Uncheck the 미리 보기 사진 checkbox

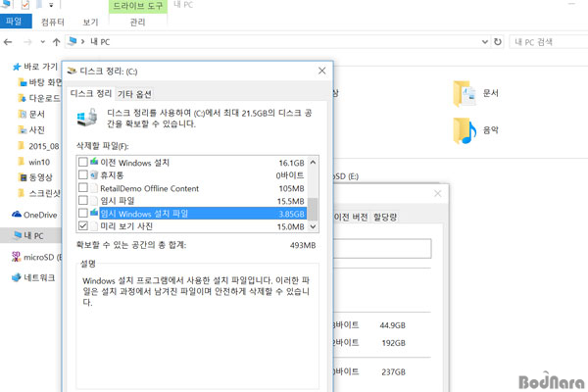click(x=83, y=225)
